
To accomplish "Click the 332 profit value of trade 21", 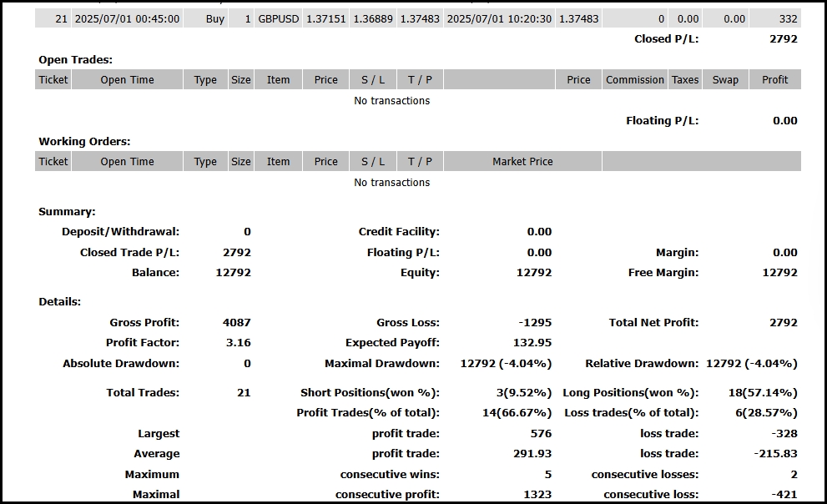I will [787, 18].
